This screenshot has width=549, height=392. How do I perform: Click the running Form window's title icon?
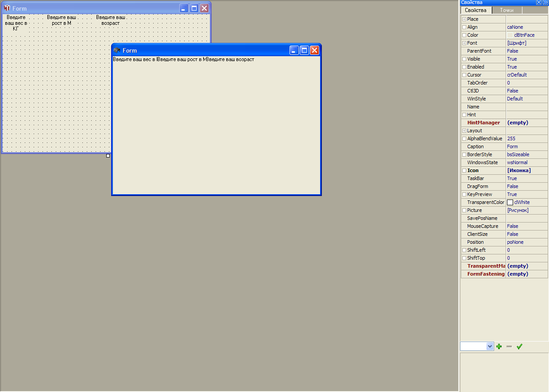pos(117,50)
